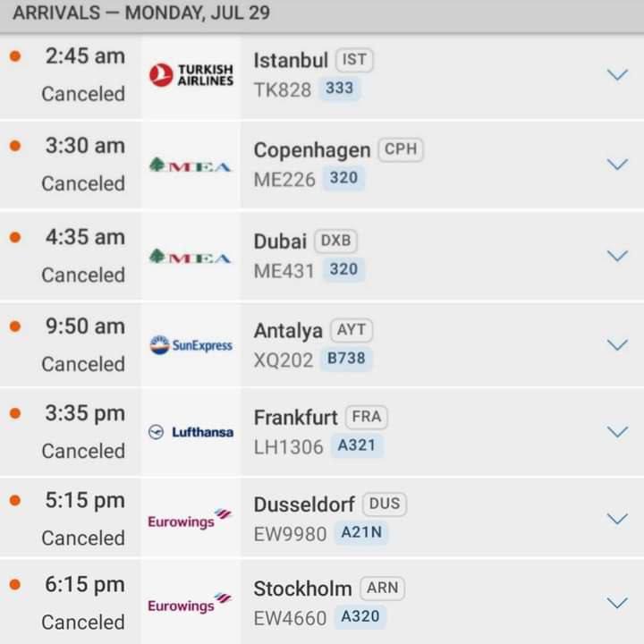Expand the Stockholm EW4660 flight details
Viewport: 644px width, 644px height.
[x=617, y=603]
